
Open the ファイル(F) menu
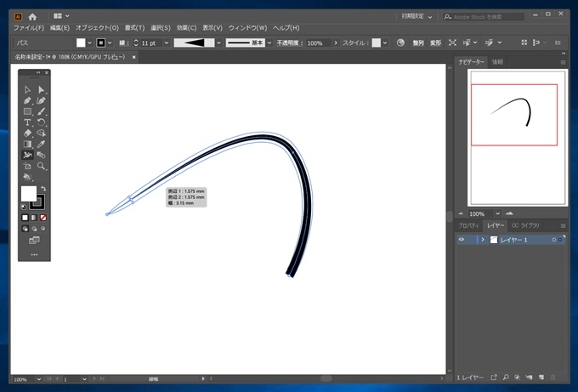(x=29, y=28)
